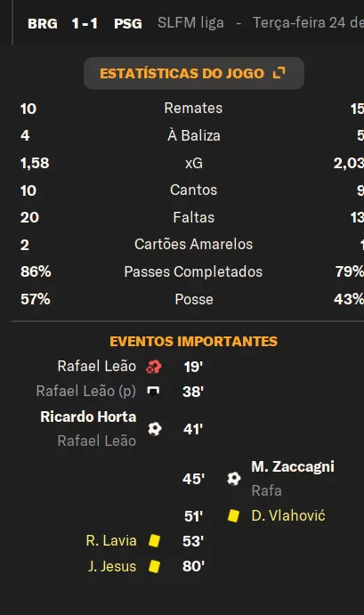This screenshot has width=364, height=615.
Task: Click the SLFM liga competition label
Action: pyautogui.click(x=190, y=23)
